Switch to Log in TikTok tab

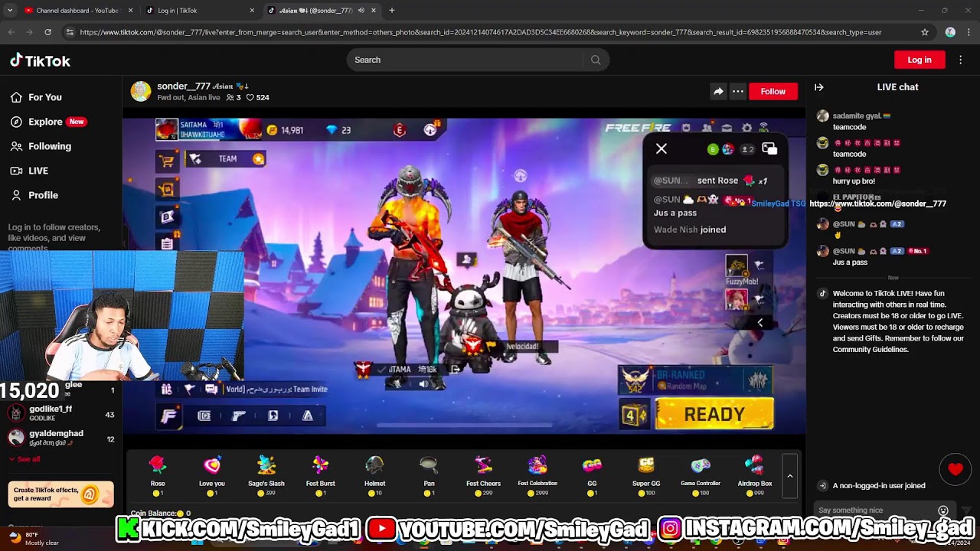(201, 11)
